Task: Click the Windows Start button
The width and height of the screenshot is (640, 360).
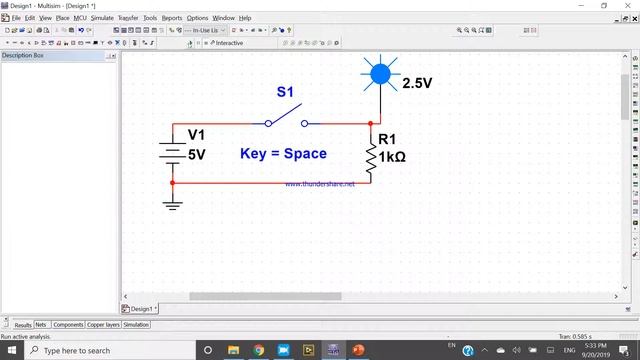Action: pyautogui.click(x=12, y=350)
